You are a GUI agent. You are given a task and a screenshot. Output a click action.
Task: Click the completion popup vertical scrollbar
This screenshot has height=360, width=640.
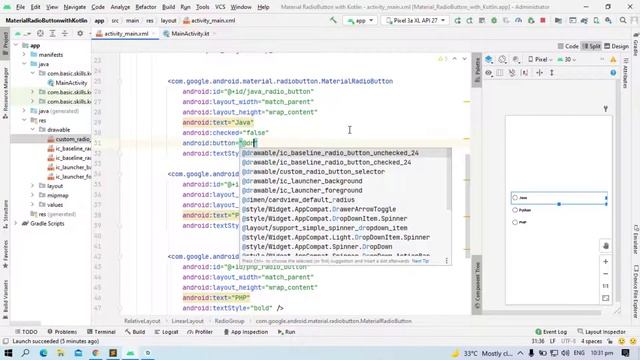coord(449,180)
